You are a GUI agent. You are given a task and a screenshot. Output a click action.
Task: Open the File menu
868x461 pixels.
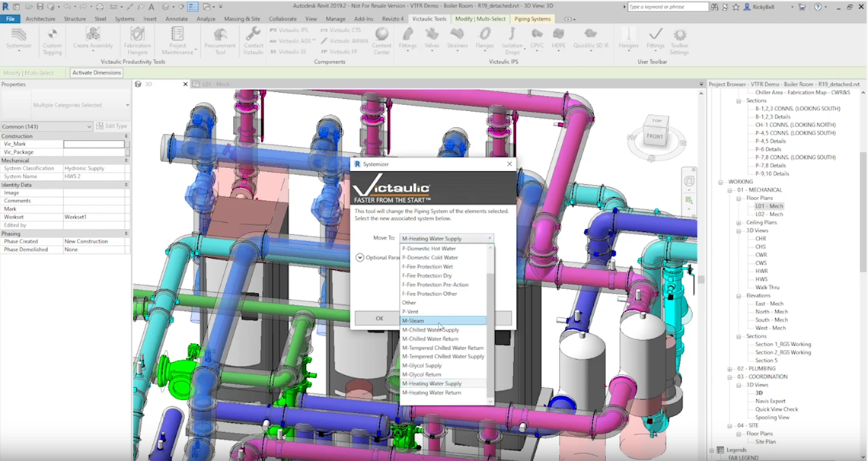10,19
